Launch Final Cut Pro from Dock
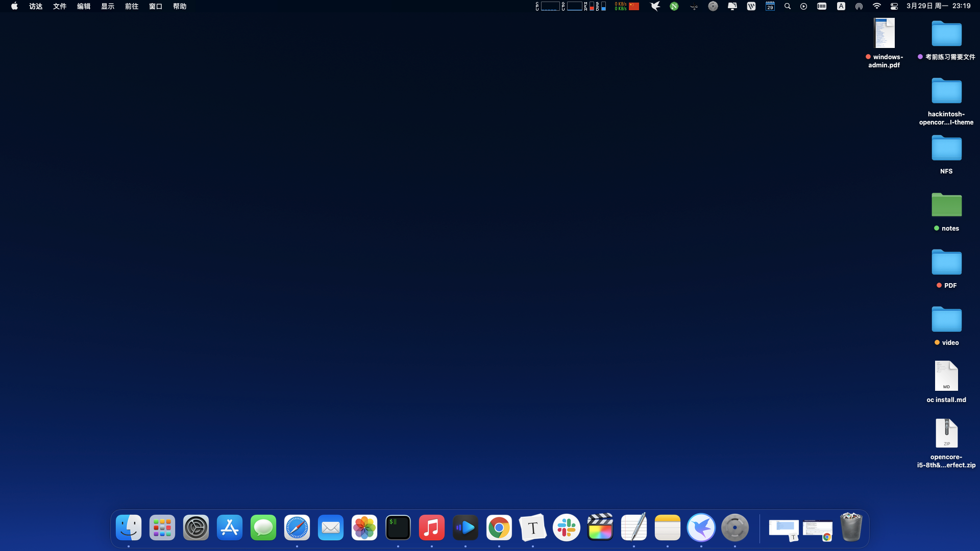The image size is (980, 551). pos(600,528)
